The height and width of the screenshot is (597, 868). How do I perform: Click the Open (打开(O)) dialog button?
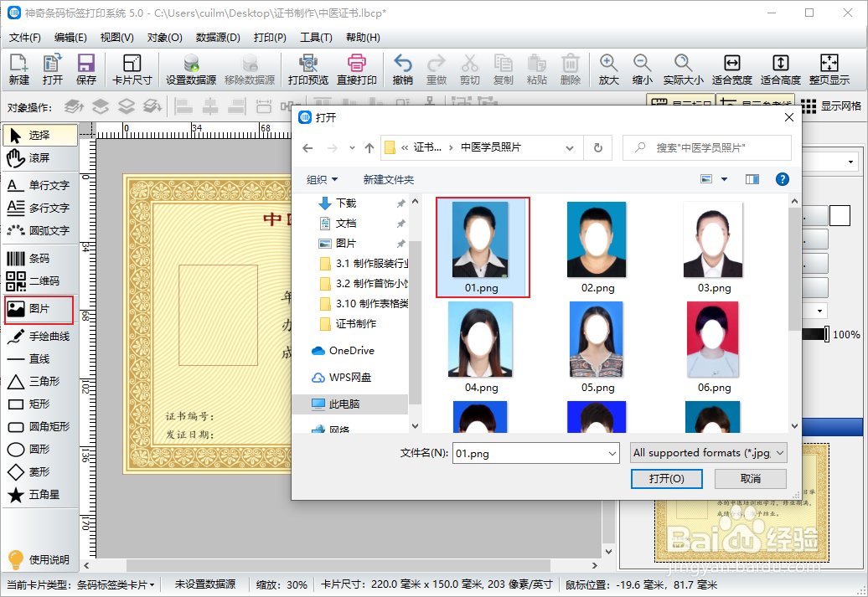pyautogui.click(x=667, y=479)
